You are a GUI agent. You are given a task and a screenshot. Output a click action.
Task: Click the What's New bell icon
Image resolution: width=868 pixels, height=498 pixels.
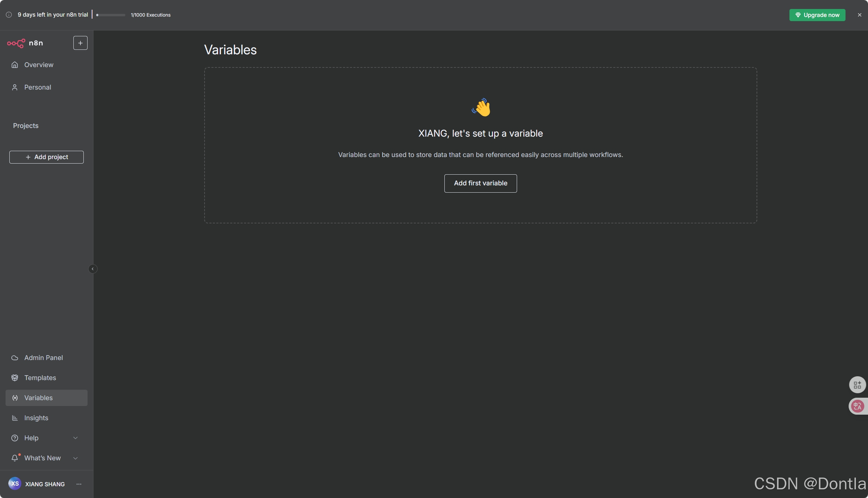tap(15, 458)
